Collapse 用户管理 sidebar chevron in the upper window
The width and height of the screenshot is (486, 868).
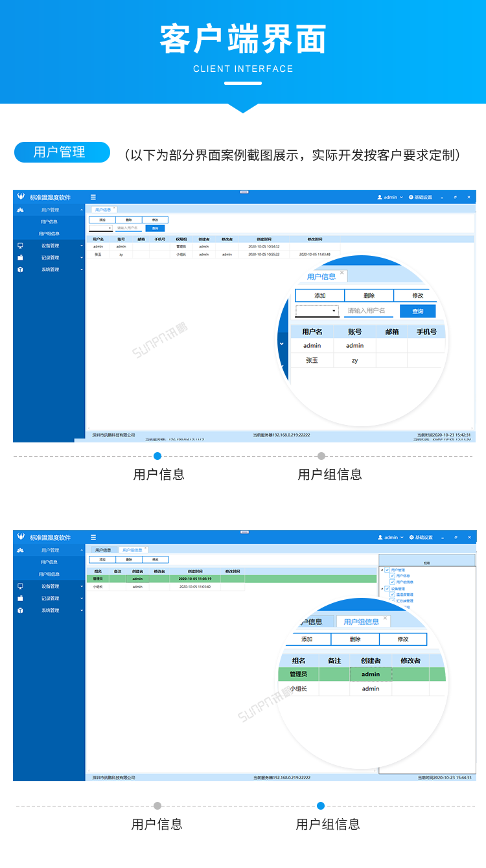tap(82, 210)
